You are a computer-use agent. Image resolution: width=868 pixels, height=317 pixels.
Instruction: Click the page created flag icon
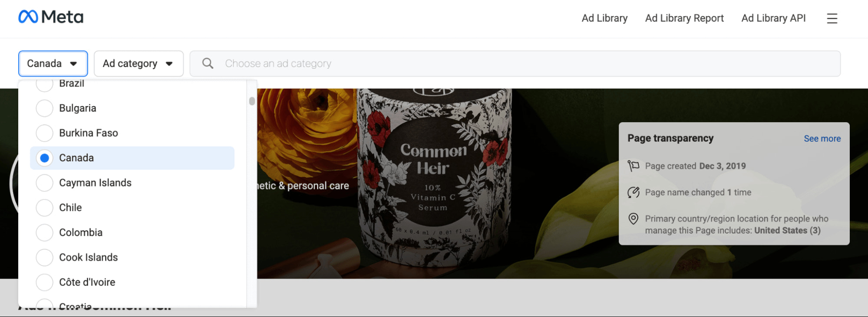pyautogui.click(x=634, y=166)
